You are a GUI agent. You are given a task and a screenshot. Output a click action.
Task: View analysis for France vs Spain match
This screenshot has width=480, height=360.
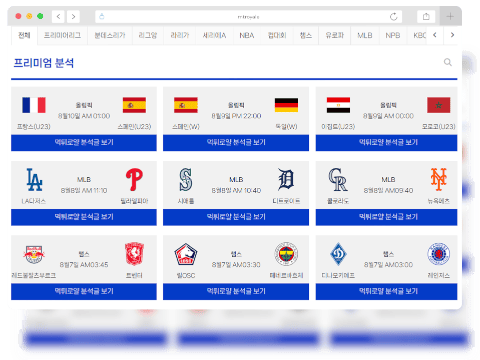pyautogui.click(x=84, y=143)
